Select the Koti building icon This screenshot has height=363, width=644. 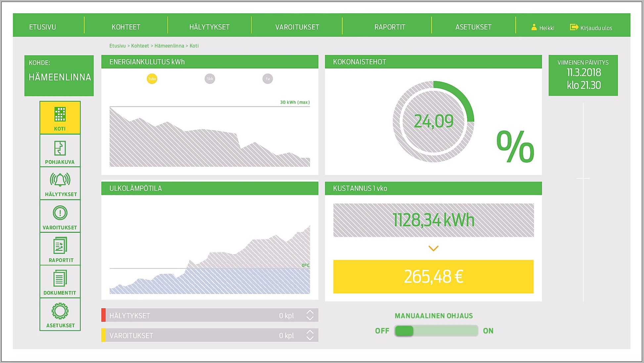(60, 115)
